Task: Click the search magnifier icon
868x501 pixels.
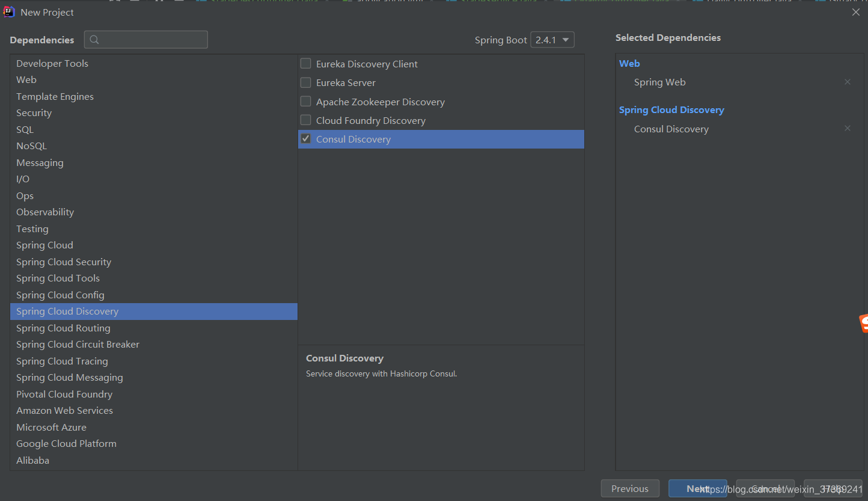Action: 94,40
